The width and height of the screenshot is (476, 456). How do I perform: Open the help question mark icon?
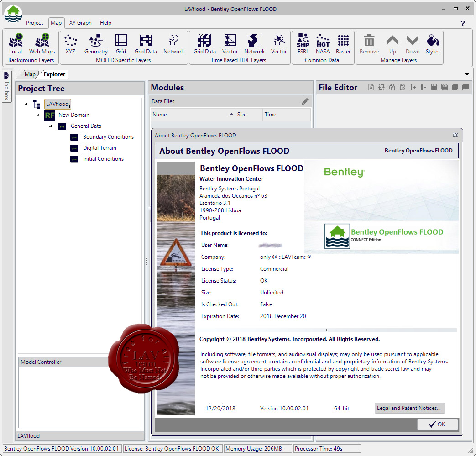point(463,23)
